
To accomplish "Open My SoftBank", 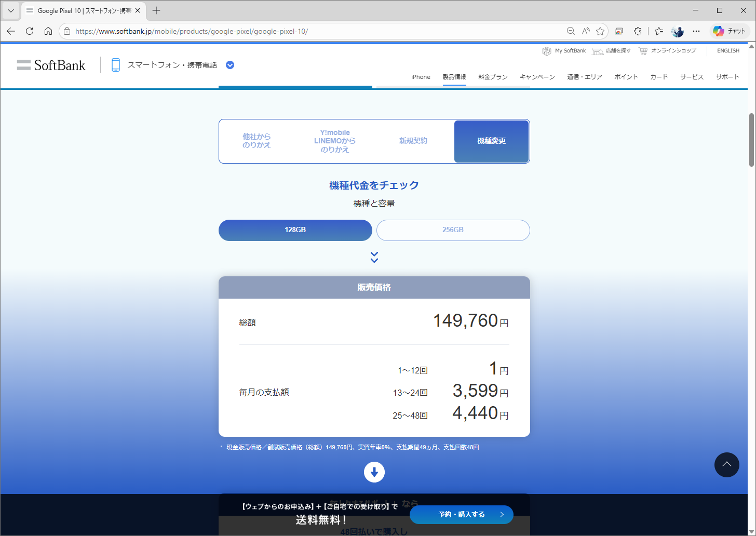I will tap(564, 51).
